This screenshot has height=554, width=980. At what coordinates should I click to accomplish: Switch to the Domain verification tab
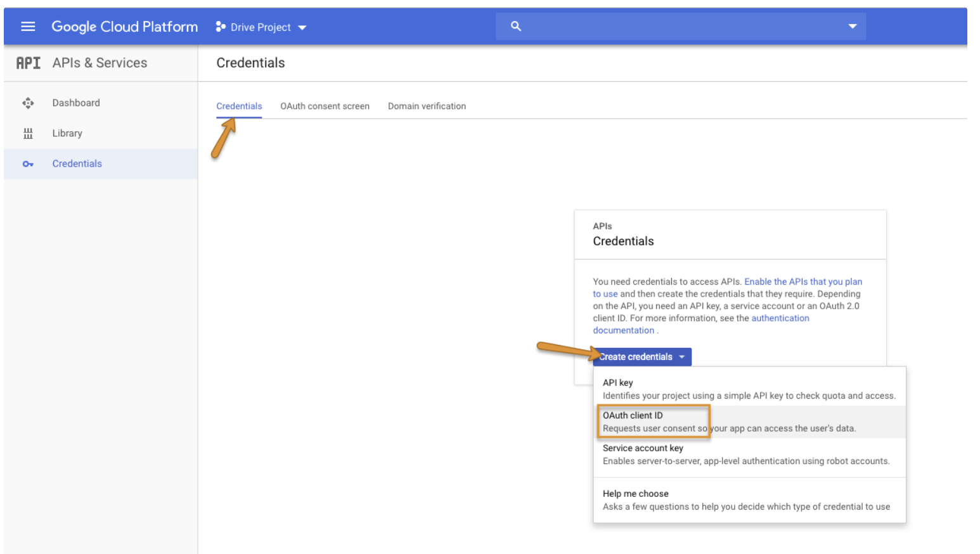(427, 106)
